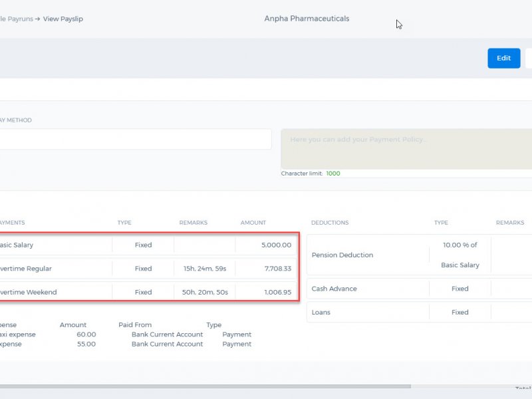Click the horizontal scrollbar at the bottom
This screenshot has height=399, width=532.
pyautogui.click(x=205, y=386)
